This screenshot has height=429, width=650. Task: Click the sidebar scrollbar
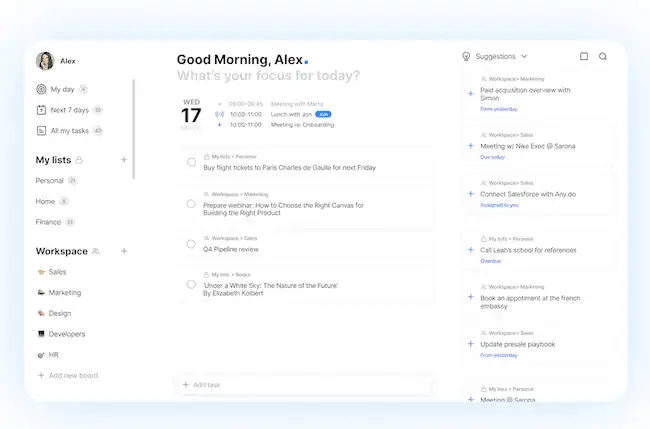tap(133, 129)
